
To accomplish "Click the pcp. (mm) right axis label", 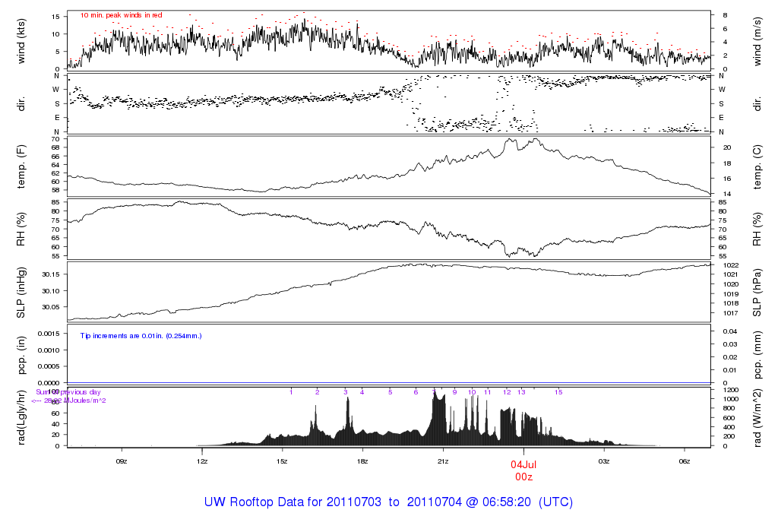I will click(x=757, y=356).
